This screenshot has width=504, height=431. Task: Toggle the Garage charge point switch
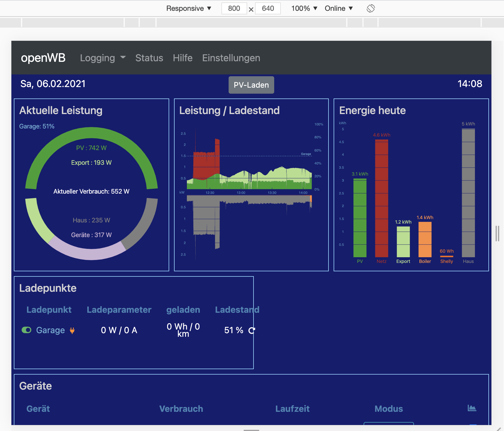(26, 330)
